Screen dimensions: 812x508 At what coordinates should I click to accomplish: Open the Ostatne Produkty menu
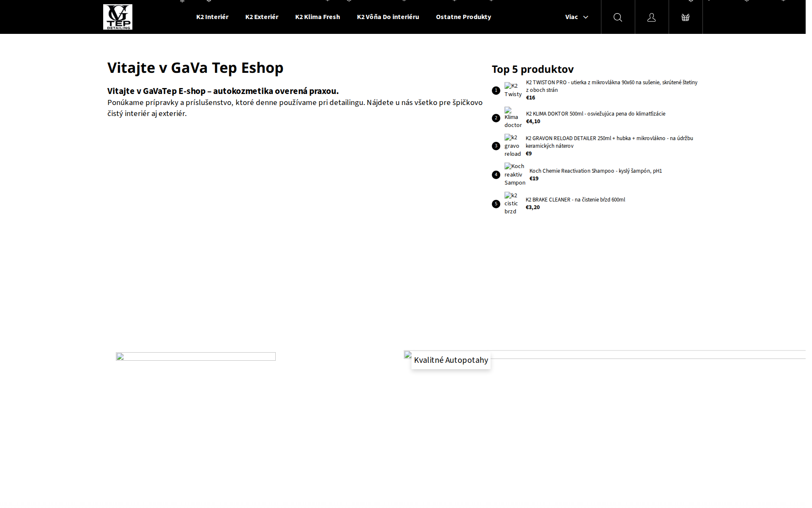click(x=464, y=17)
